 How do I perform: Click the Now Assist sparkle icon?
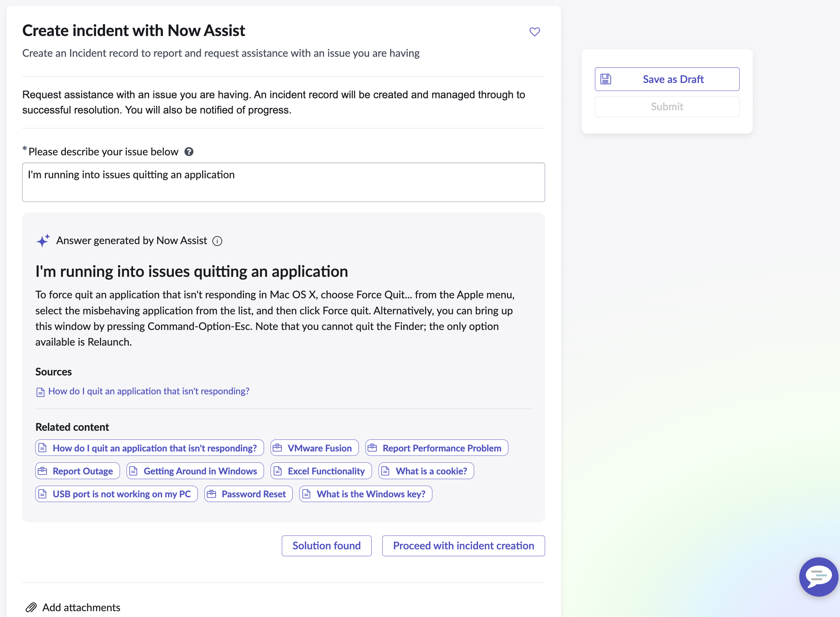[x=43, y=240]
